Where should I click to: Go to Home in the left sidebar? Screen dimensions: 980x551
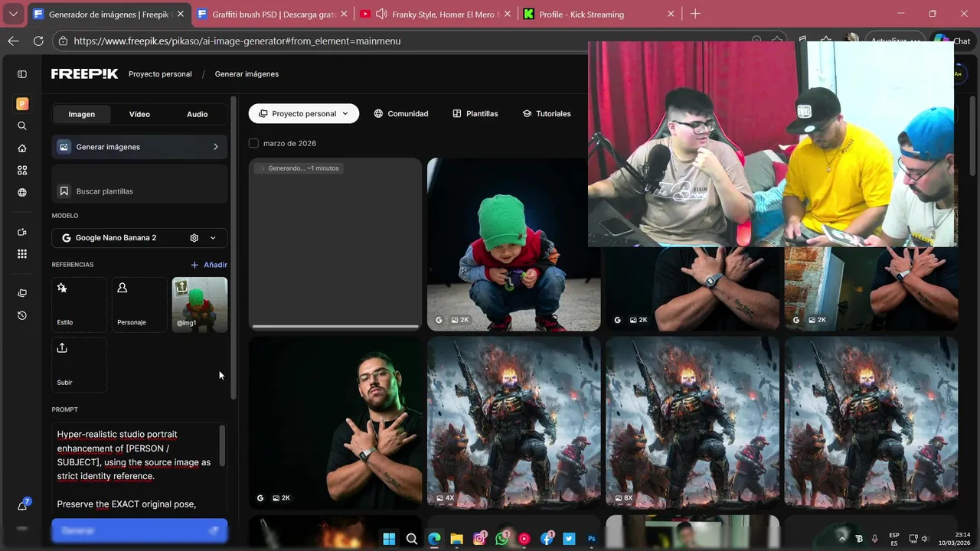coord(22,148)
